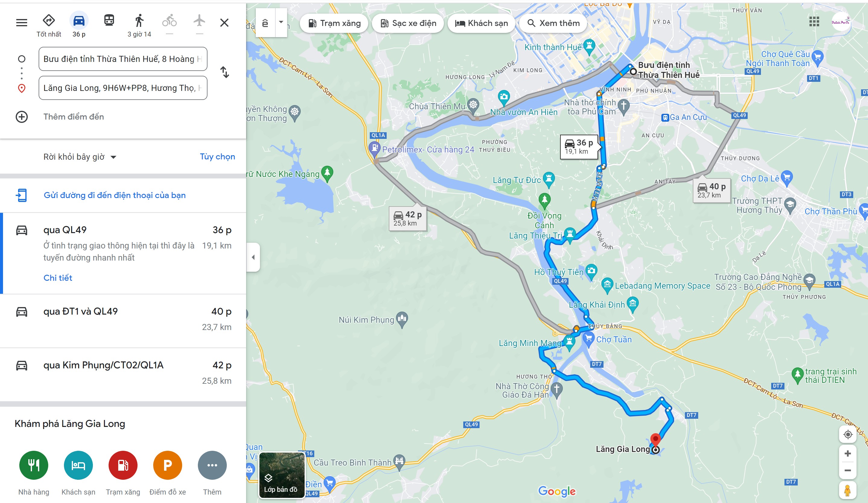Image resolution: width=868 pixels, height=503 pixels.
Task: Open dropdown arrow beside traffic layer button
Action: (281, 22)
